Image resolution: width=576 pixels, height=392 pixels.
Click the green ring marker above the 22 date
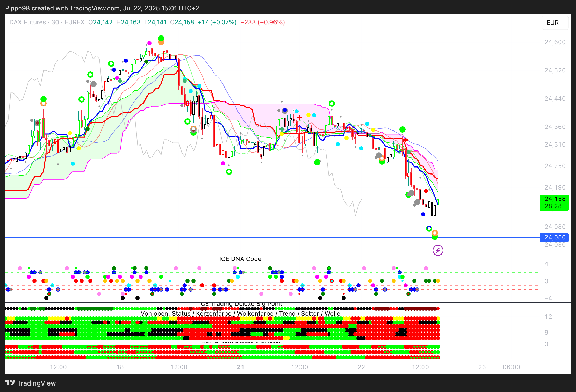click(332, 104)
